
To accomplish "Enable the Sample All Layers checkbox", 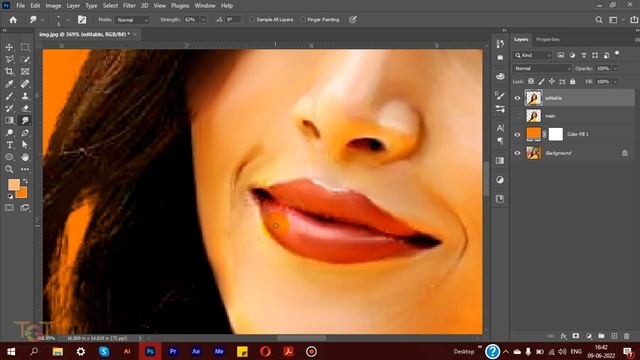I will pyautogui.click(x=252, y=20).
